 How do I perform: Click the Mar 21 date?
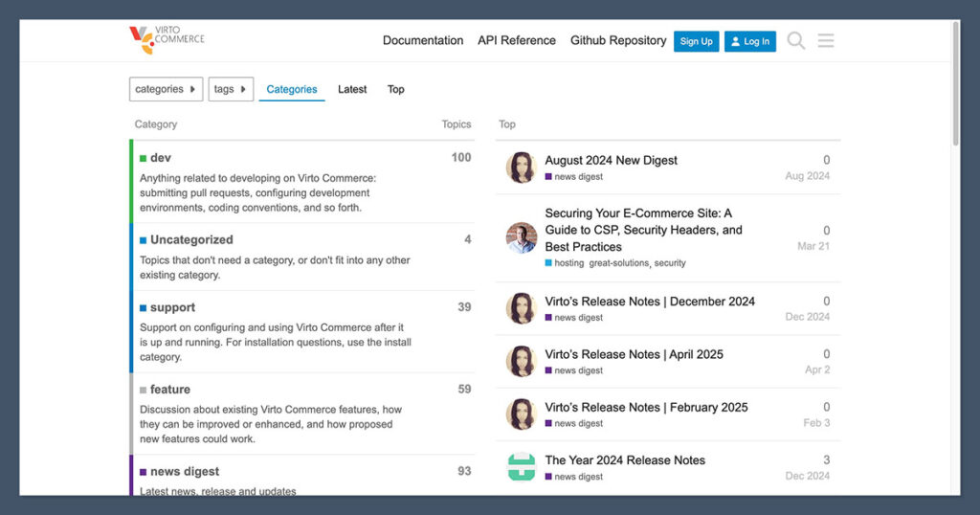[x=813, y=246]
